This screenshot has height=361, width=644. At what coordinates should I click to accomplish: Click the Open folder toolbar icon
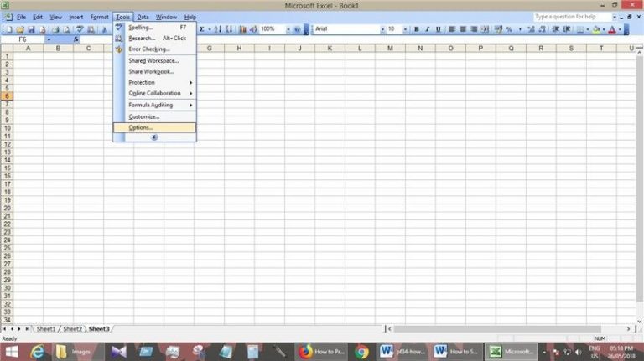point(19,29)
